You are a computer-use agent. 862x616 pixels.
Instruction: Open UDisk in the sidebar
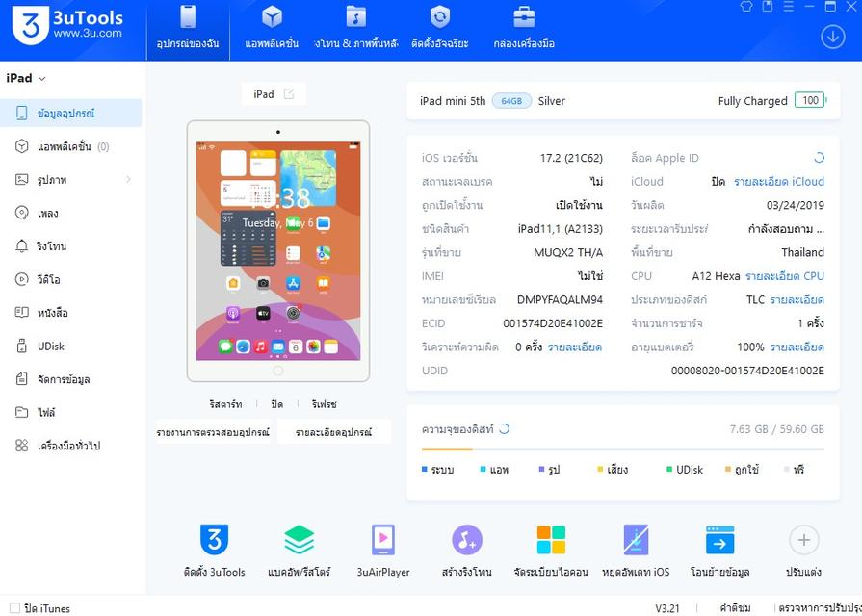(71, 346)
